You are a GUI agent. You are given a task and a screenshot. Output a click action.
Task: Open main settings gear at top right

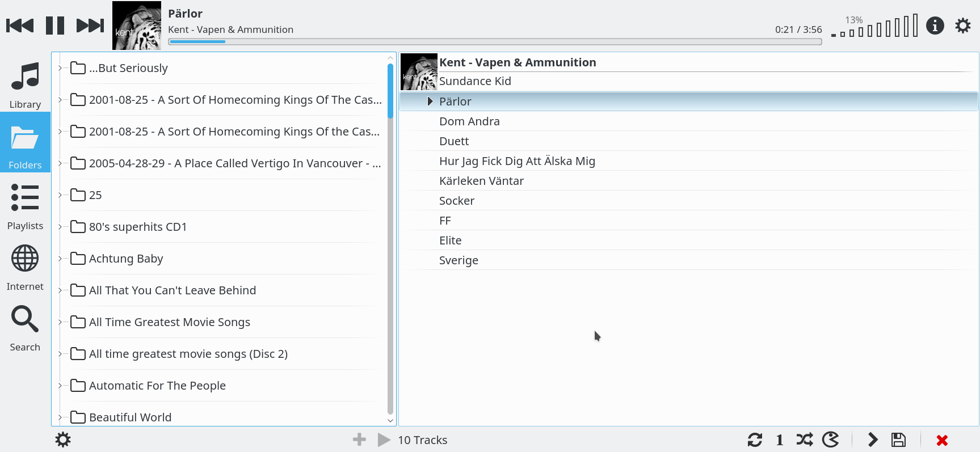coord(963,26)
